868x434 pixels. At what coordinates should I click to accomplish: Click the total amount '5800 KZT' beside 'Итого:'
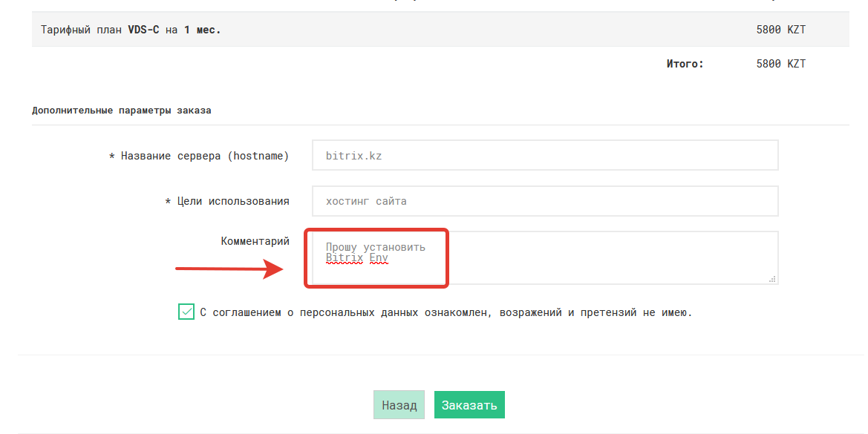pos(779,64)
